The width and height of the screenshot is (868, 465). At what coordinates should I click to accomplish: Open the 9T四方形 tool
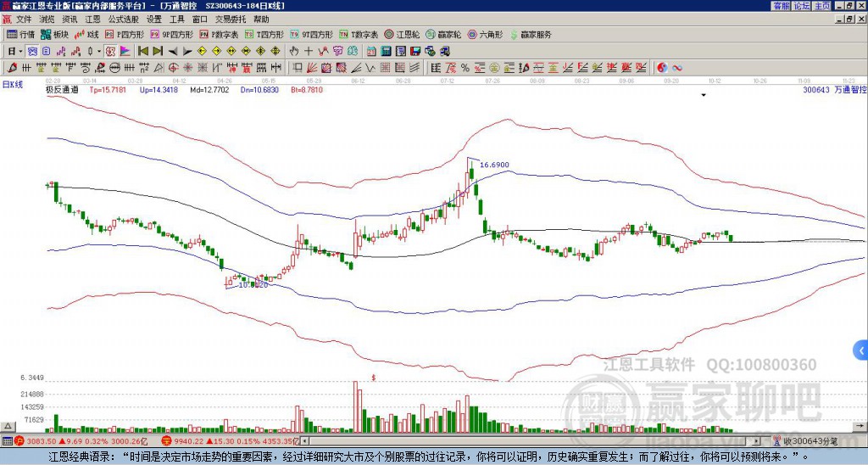pyautogui.click(x=312, y=34)
